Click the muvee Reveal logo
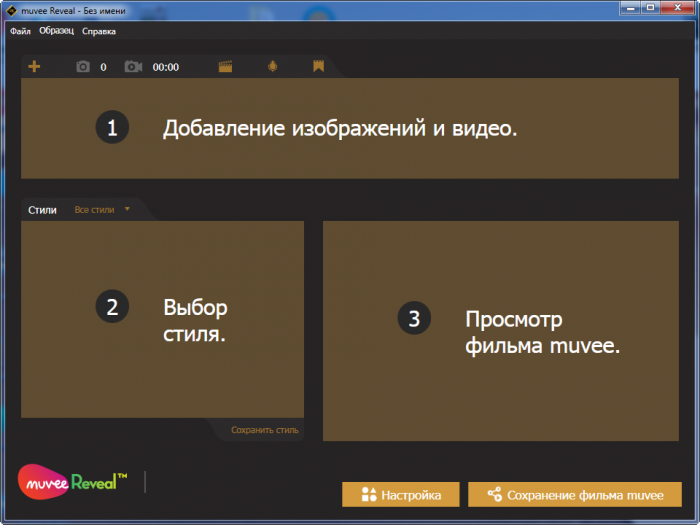This screenshot has height=525, width=700. 72,482
